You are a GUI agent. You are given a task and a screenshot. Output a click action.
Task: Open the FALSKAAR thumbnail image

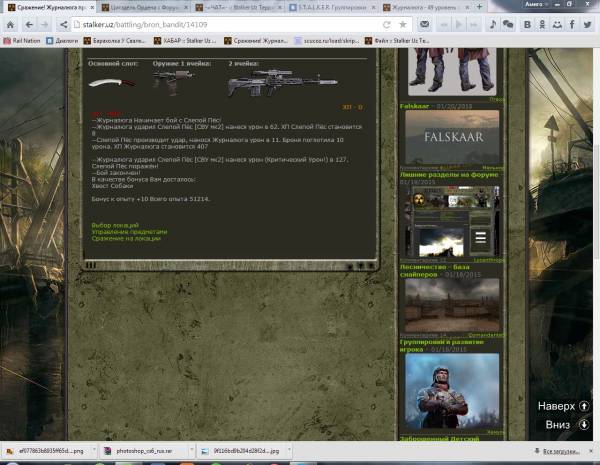point(452,137)
